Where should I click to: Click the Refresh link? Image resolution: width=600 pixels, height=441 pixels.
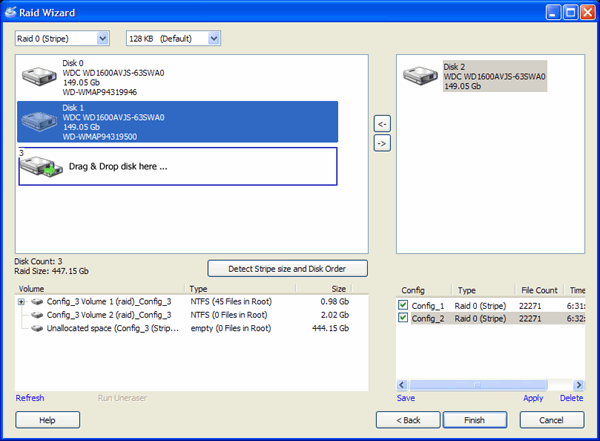(x=30, y=398)
